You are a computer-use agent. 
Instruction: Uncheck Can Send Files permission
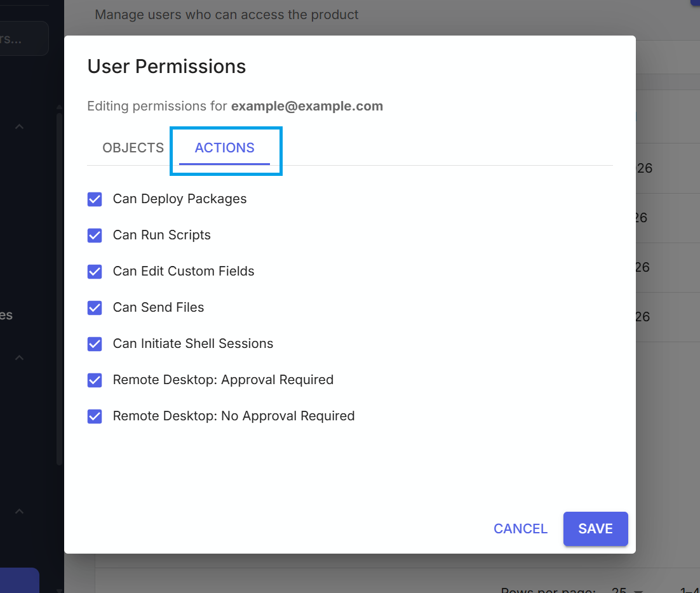94,307
